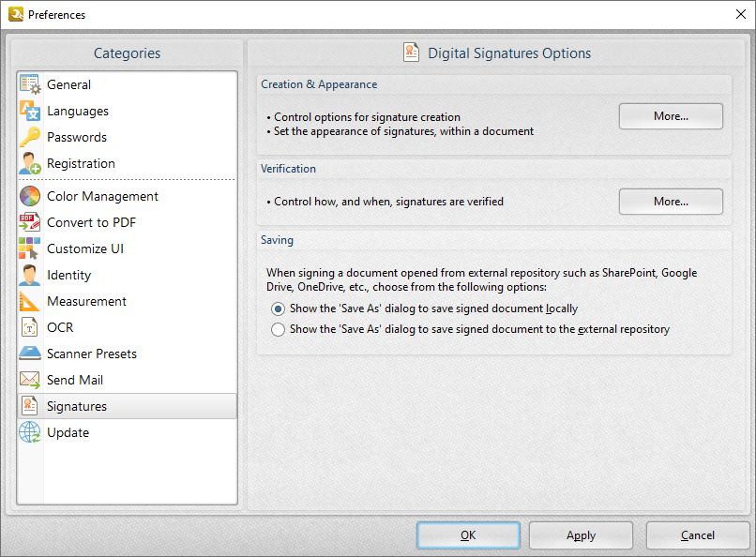The width and height of the screenshot is (756, 557).
Task: Open the Identity category
Action: point(69,275)
